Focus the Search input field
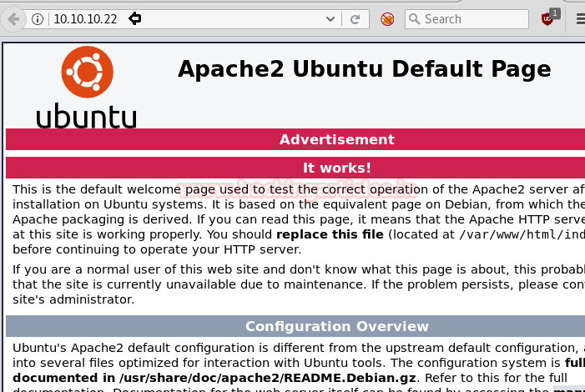This screenshot has width=585, height=392. pyautogui.click(x=466, y=19)
